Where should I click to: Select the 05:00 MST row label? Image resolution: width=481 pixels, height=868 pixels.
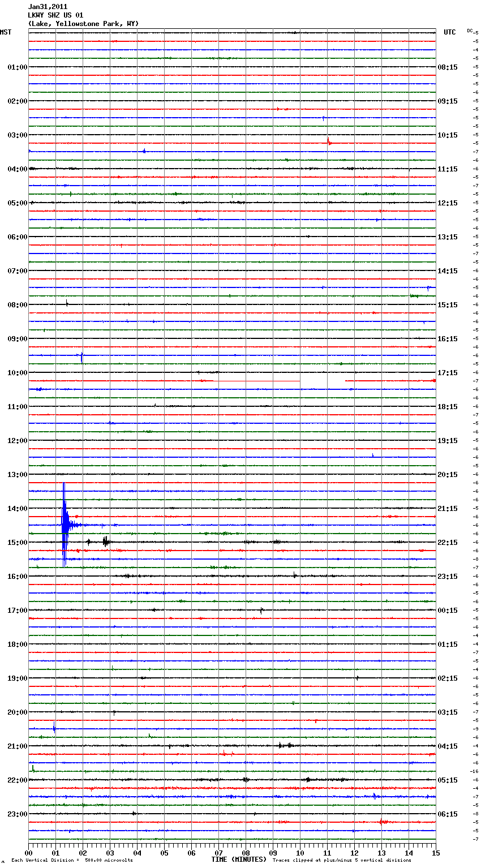pos(18,203)
